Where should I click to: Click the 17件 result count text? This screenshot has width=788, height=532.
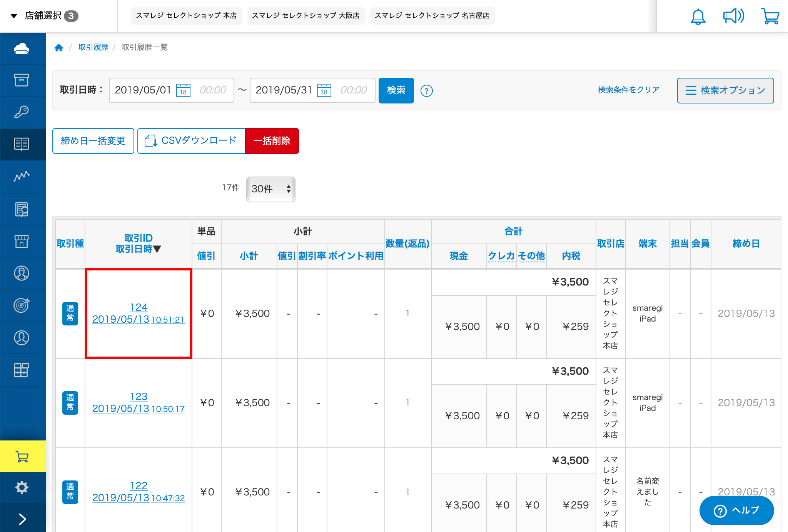(x=230, y=187)
